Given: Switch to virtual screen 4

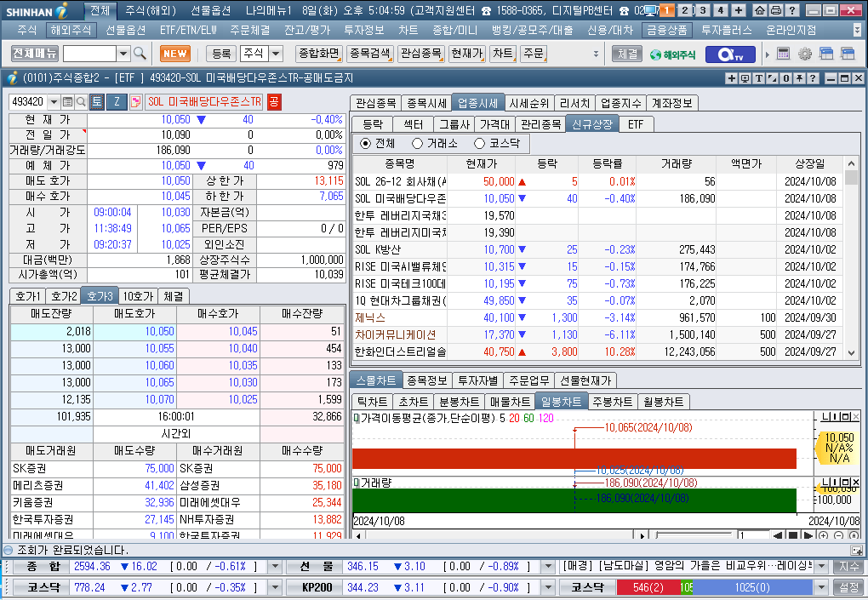Looking at the screenshot, I should [721, 10].
